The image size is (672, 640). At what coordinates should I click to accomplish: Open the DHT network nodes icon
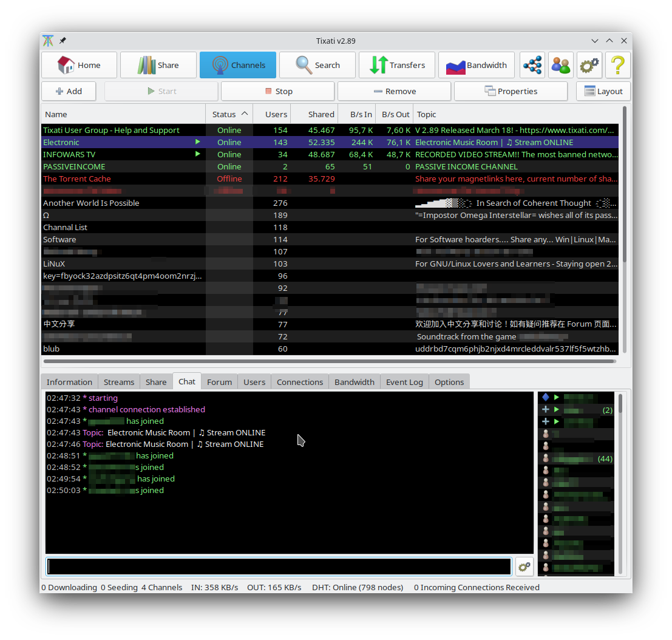[x=532, y=65]
